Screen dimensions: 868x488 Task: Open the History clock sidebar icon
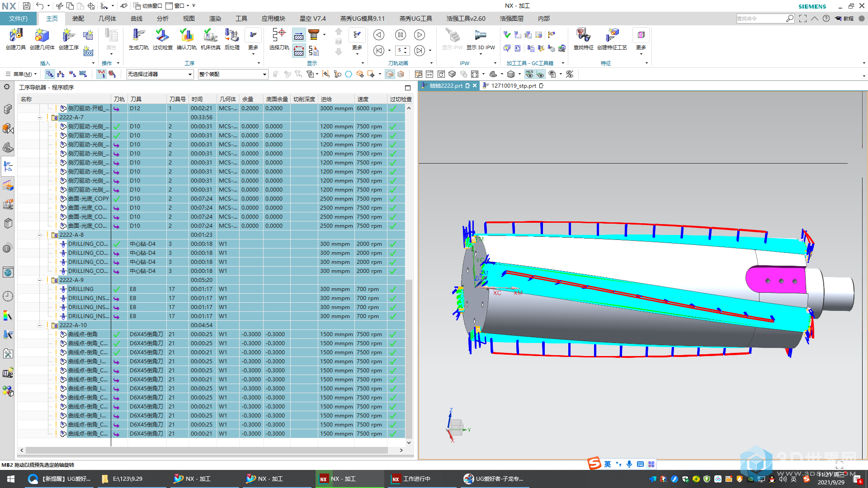click(8, 296)
